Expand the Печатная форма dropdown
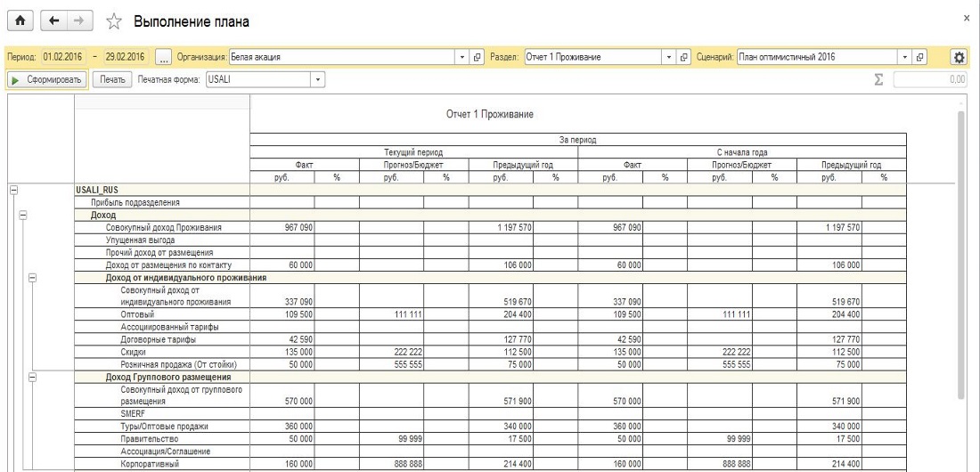Image resolution: width=980 pixels, height=472 pixels. (319, 80)
